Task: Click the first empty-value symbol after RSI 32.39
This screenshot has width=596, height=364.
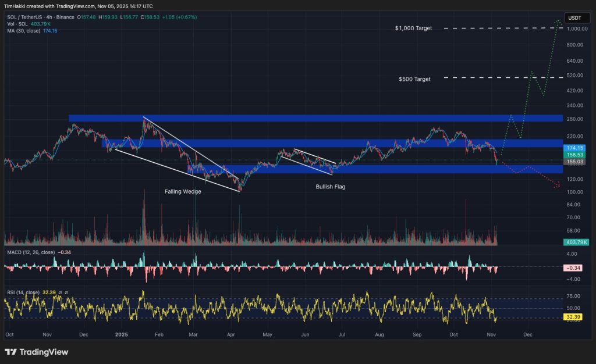Action: pyautogui.click(x=60, y=292)
